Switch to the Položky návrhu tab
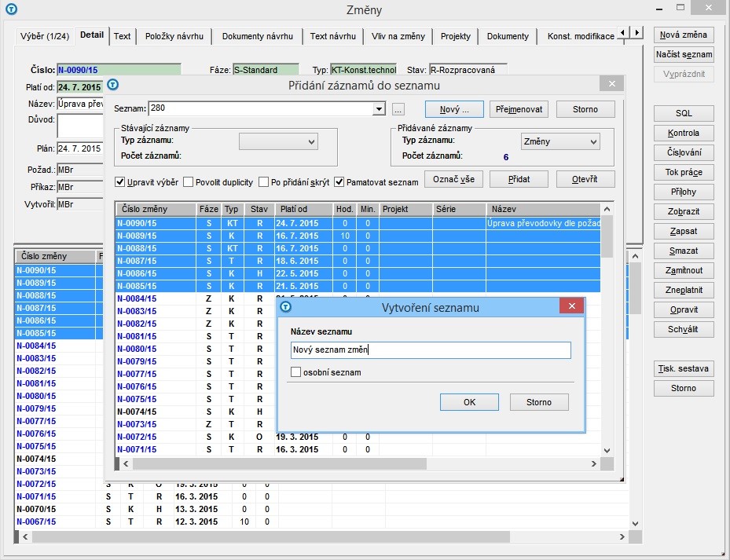The image size is (730, 560). 174,36
